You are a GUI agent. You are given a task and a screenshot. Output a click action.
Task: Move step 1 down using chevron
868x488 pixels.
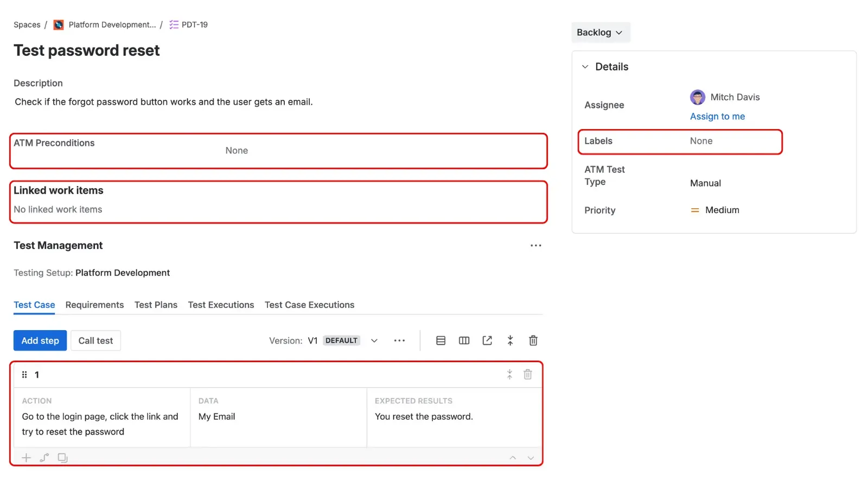click(531, 457)
